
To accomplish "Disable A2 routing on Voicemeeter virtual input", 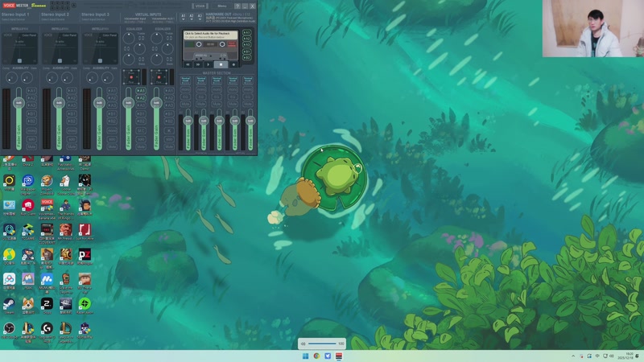I will coord(142,98).
